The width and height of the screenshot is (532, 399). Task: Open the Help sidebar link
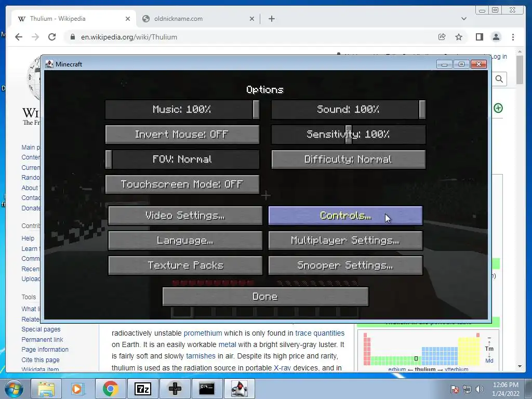tap(28, 238)
